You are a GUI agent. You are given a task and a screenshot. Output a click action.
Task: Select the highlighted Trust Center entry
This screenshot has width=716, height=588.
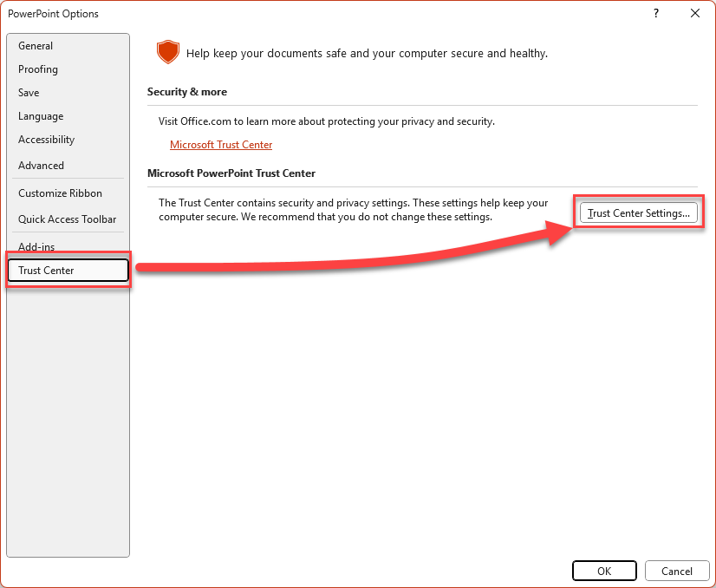click(x=68, y=270)
